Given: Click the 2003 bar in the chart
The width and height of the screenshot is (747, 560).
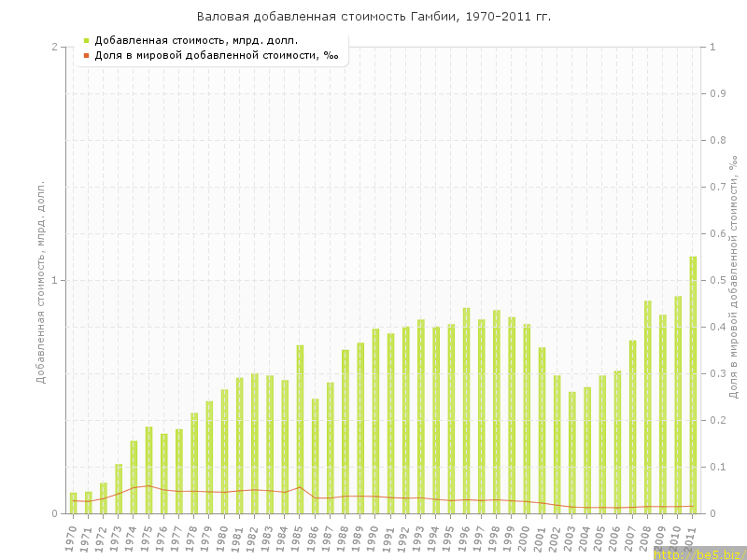Looking at the screenshot, I should click(571, 453).
